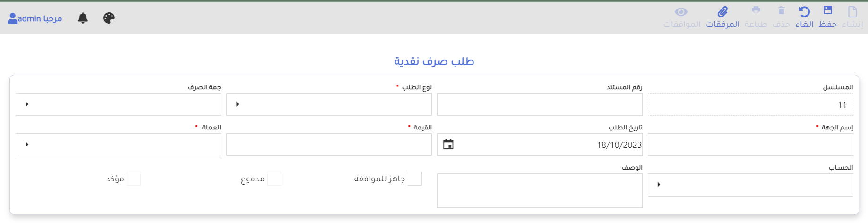868x223 pixels.
Task: Click the الوصف description text area
Action: 540,190
